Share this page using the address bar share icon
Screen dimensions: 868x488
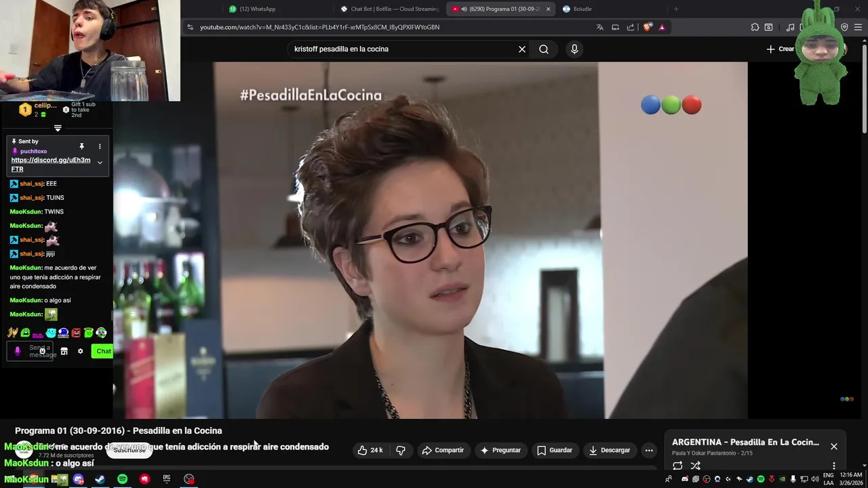[631, 27]
